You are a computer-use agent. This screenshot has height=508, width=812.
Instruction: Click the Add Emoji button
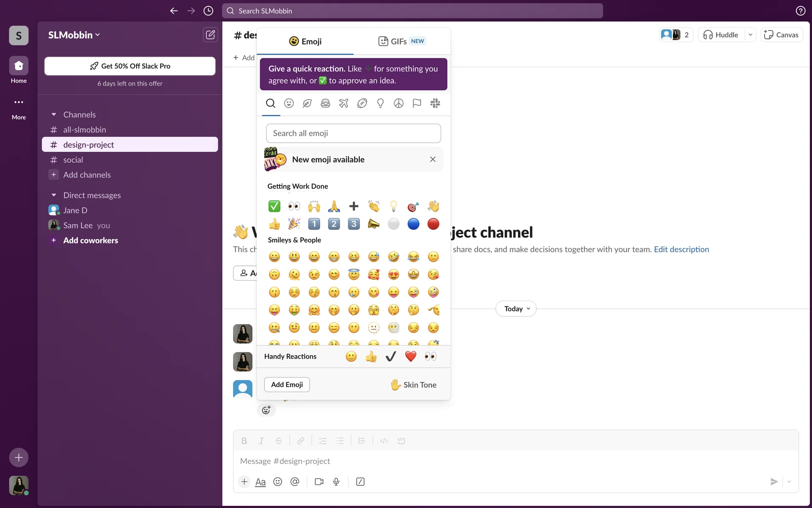pos(287,384)
